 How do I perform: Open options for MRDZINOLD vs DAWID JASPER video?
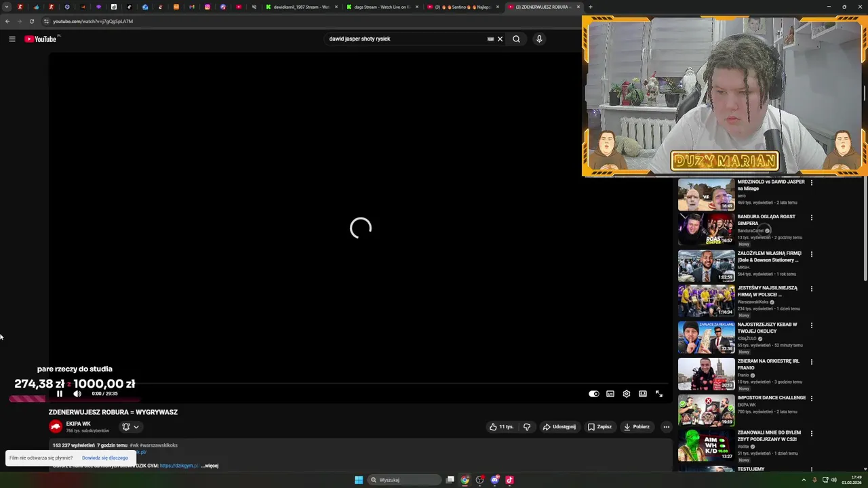812,182
